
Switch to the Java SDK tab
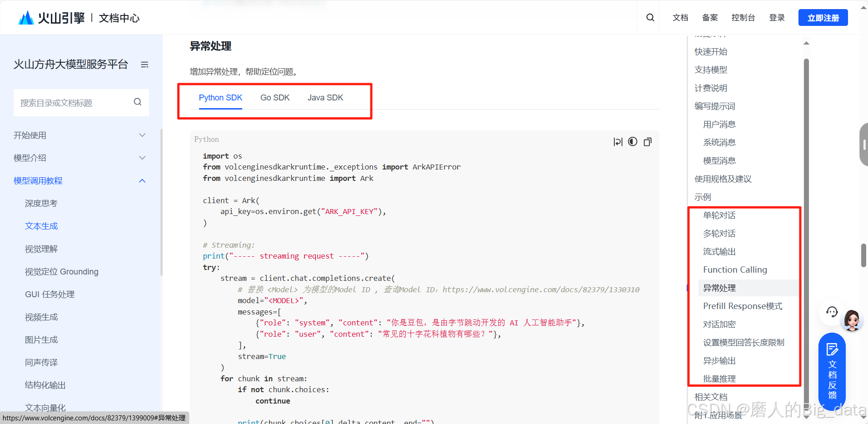[325, 98]
